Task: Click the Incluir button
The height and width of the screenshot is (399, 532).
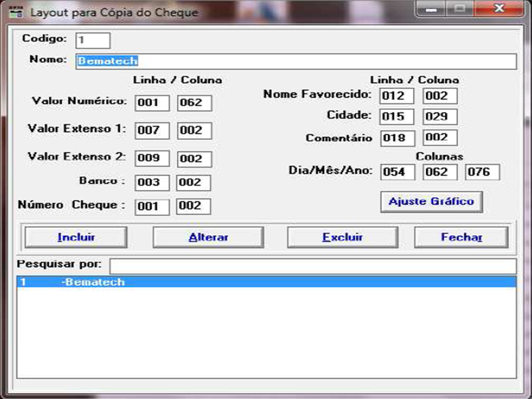Action: click(76, 237)
